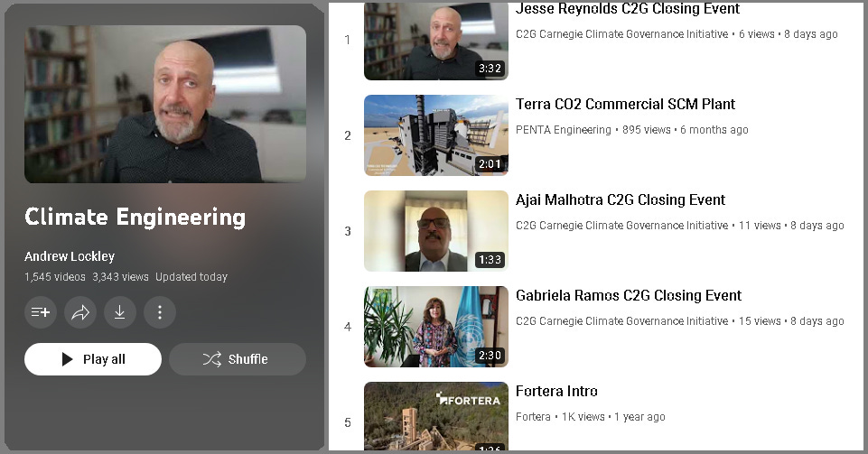868x454 pixels.
Task: Click the Gabriela Ramos C2G Closing Event title
Action: tap(629, 295)
